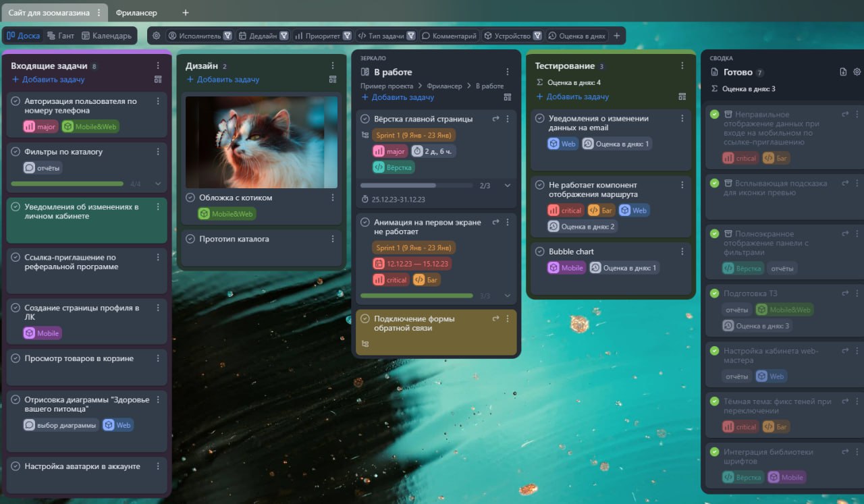Open three-dot menu of Подготовка ТЗ card
This screenshot has width=864, height=504.
tap(857, 293)
